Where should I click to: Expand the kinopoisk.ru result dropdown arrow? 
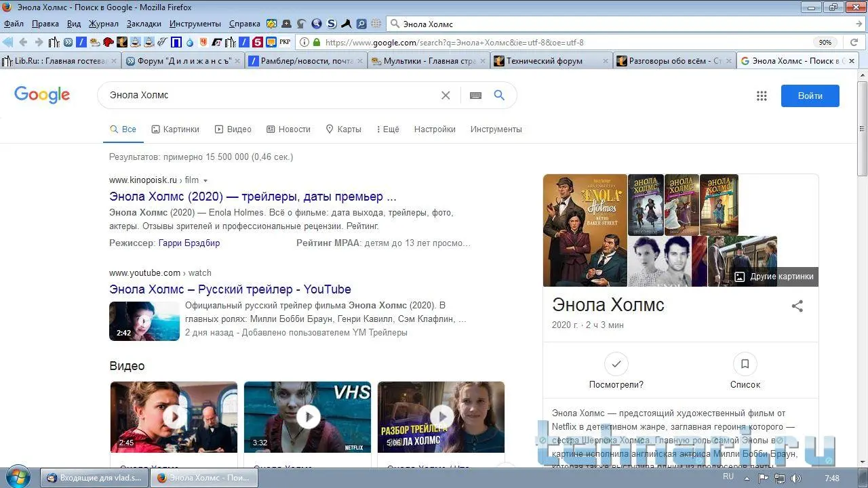coord(205,181)
